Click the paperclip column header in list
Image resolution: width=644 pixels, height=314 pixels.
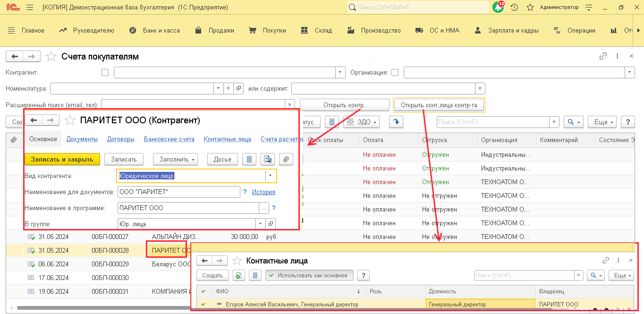click(x=14, y=140)
